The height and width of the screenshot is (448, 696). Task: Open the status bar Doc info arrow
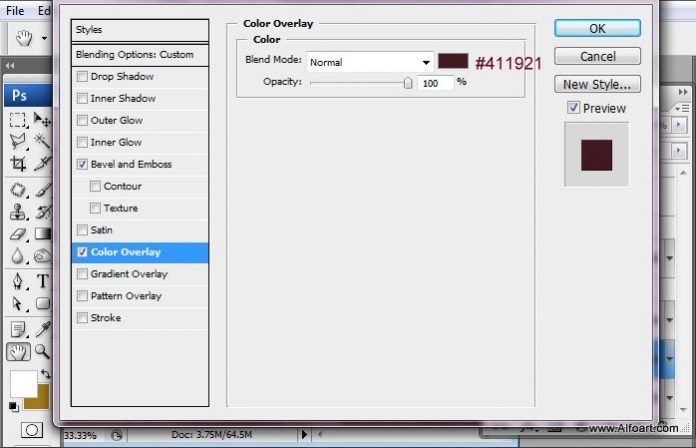[x=304, y=434]
